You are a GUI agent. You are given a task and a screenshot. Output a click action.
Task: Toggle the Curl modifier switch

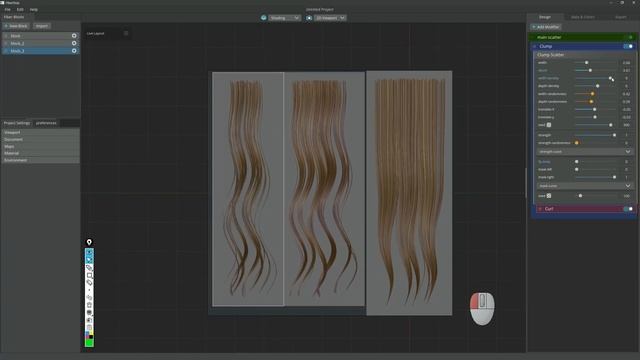point(628,209)
